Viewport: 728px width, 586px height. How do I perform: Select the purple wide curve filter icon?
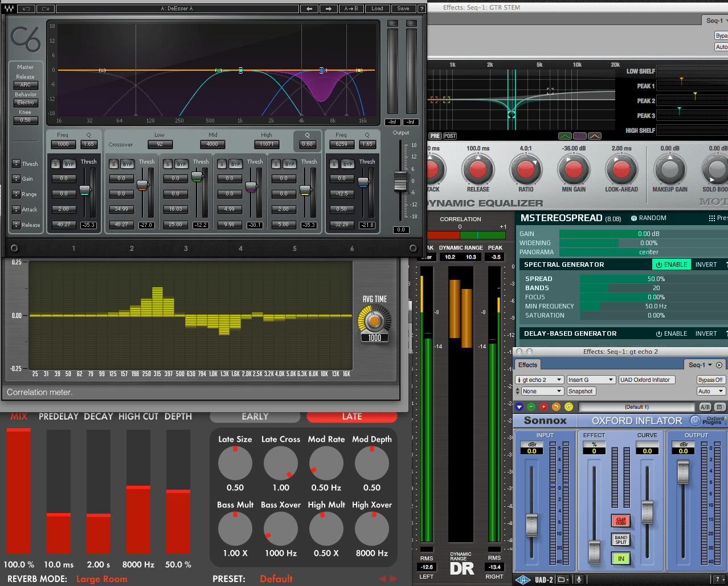(579, 136)
